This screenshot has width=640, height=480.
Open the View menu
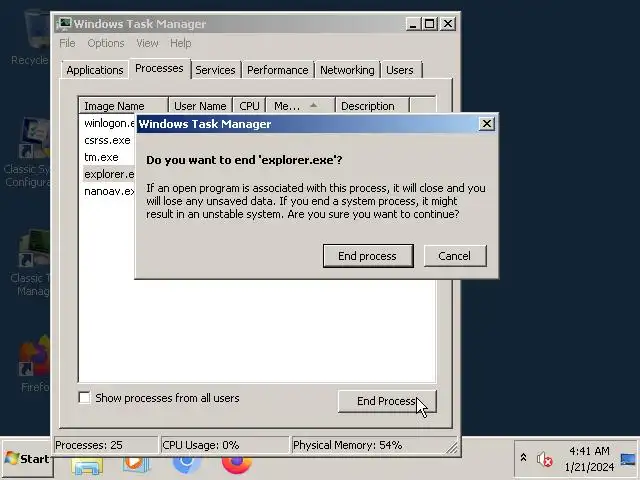[147, 43]
